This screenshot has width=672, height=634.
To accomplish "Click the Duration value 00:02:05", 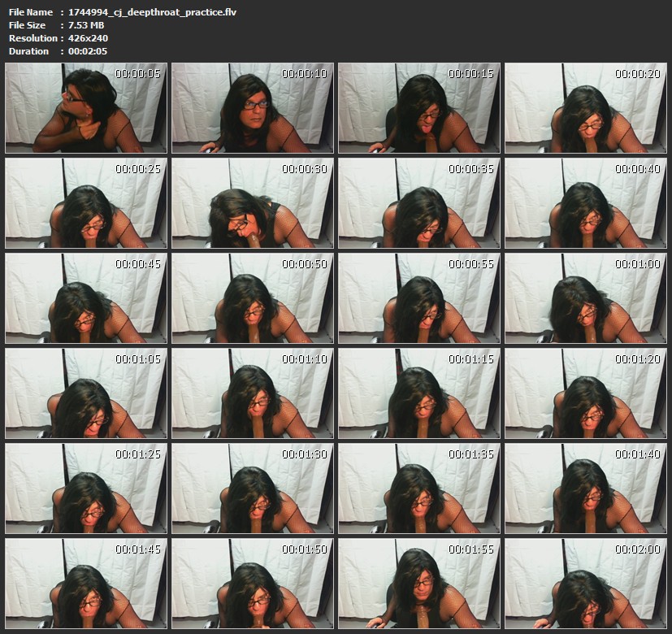I will [88, 51].
